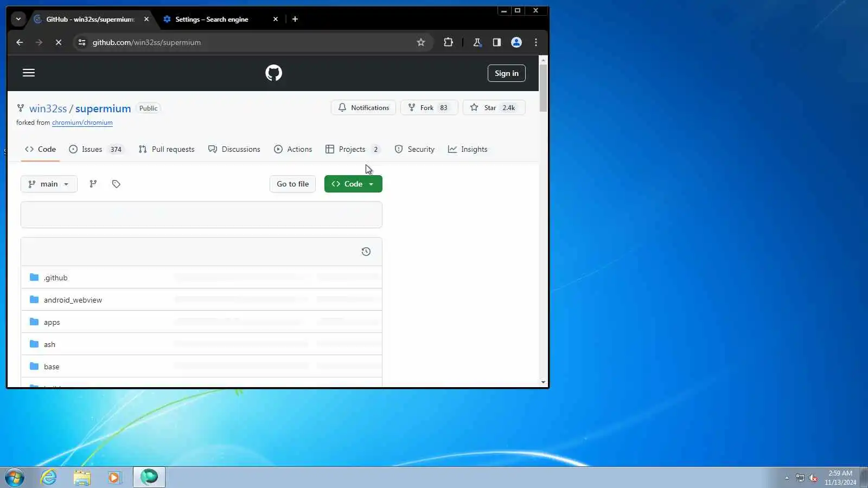Click the Go to file button
The image size is (868, 488).
(x=293, y=184)
